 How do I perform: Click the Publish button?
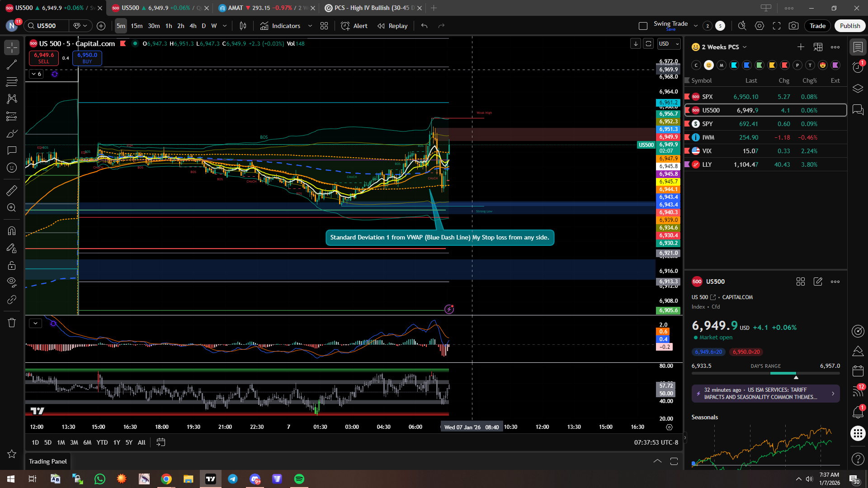coord(849,26)
